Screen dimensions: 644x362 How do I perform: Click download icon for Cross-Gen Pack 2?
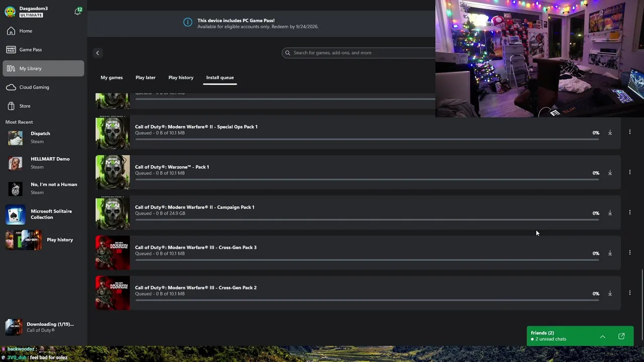pos(610,293)
